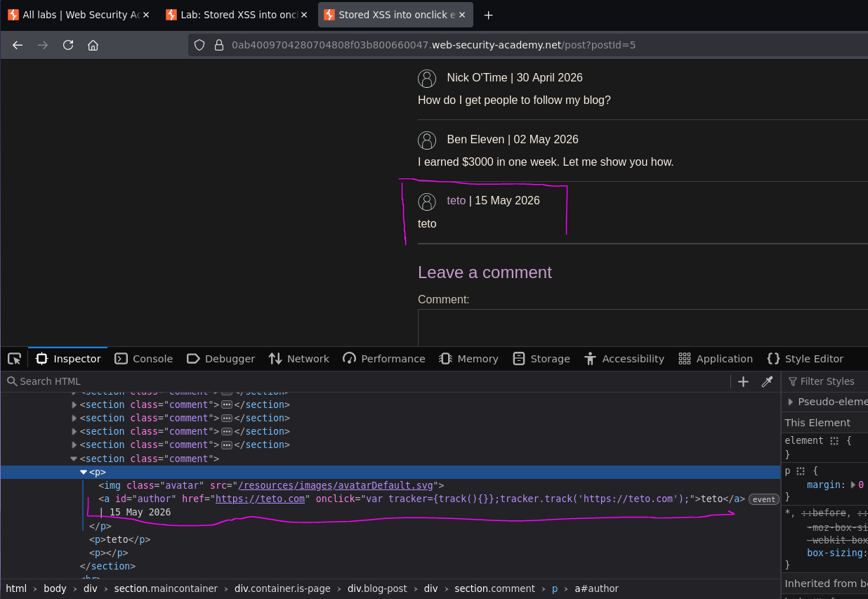Select the div.blog-post breadcrumb
Screen dimensions: 868x599
click(x=377, y=588)
